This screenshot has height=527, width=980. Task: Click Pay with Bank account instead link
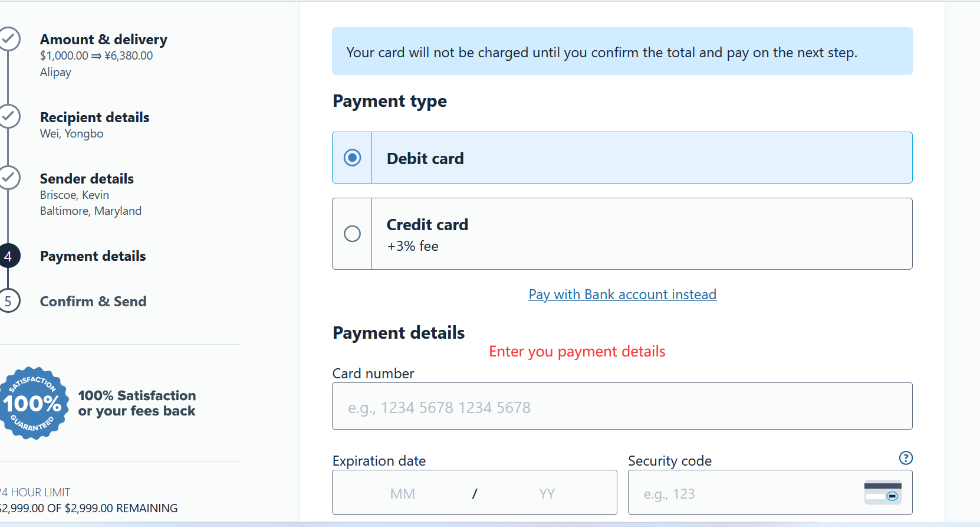[623, 294]
